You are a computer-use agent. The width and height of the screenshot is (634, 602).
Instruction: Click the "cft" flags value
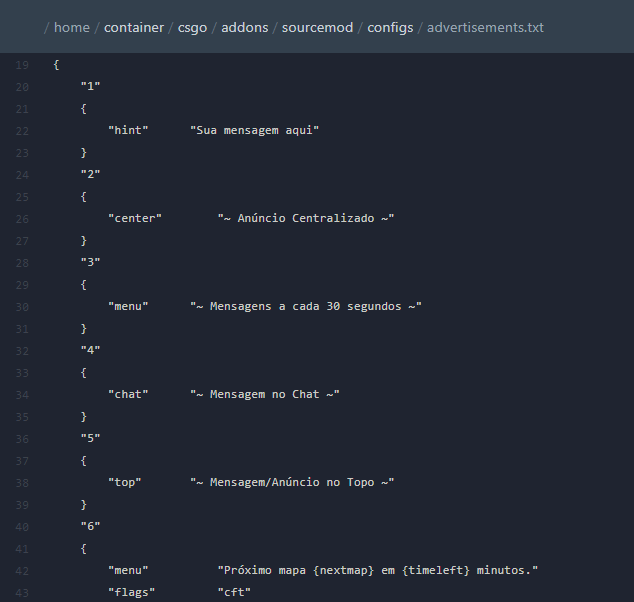point(234,592)
